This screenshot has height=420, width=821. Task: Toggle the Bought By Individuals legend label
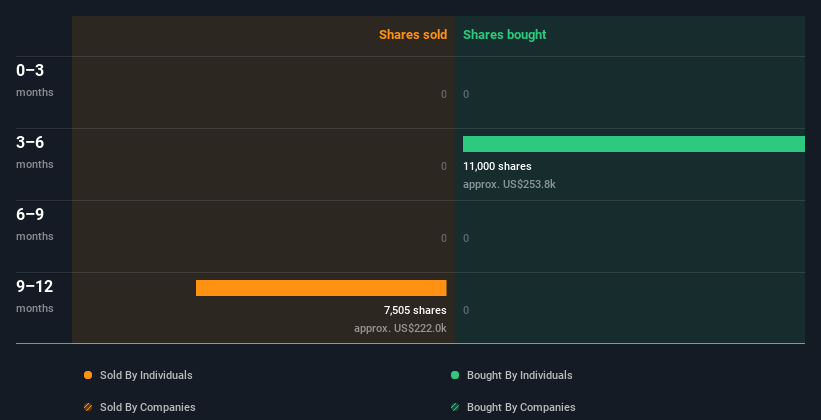519,375
